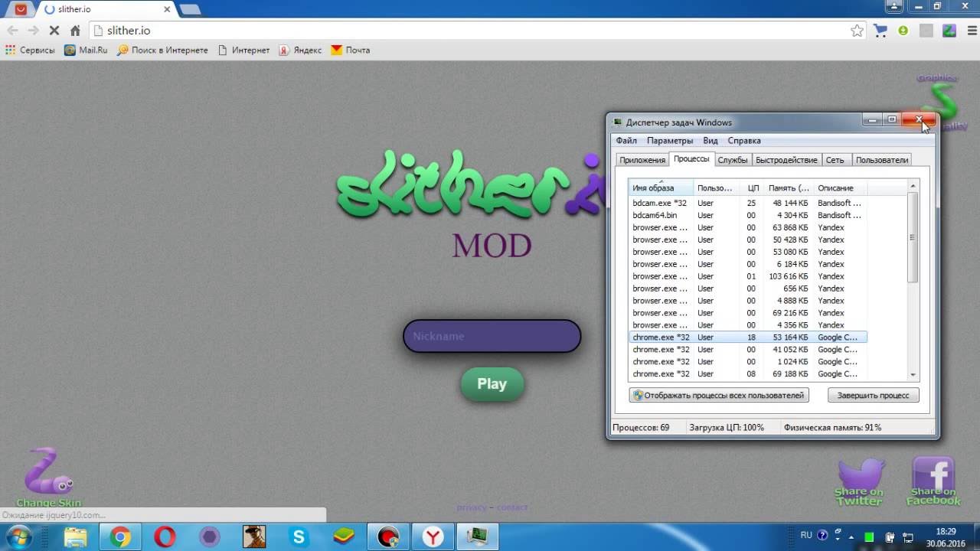This screenshot has height=551, width=980.
Task: Sort processes by Память column
Action: pyautogui.click(x=789, y=187)
